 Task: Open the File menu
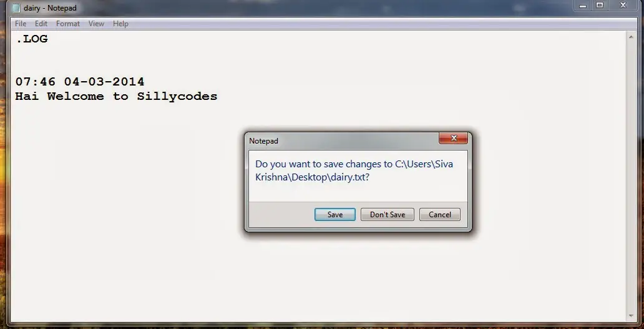pos(21,24)
